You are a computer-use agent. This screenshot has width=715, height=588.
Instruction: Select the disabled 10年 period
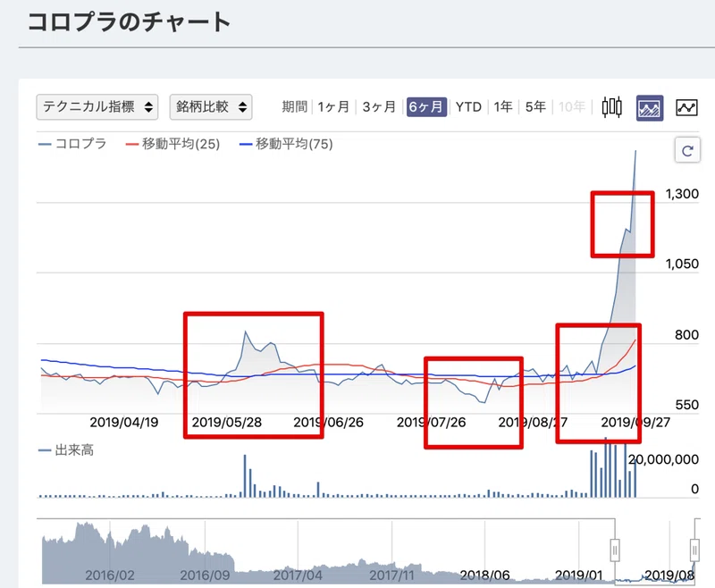coord(572,107)
